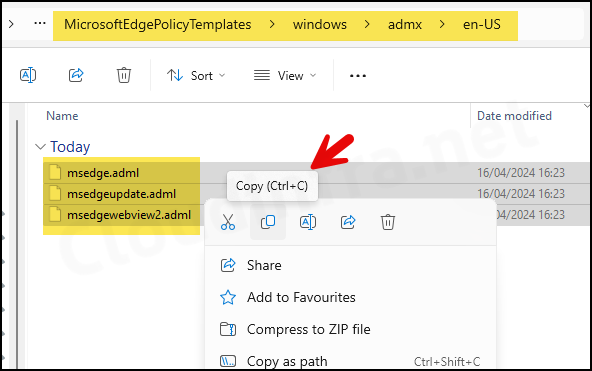The width and height of the screenshot is (592, 371).
Task: Click the Delete trash icon in context menu
Action: click(x=388, y=222)
